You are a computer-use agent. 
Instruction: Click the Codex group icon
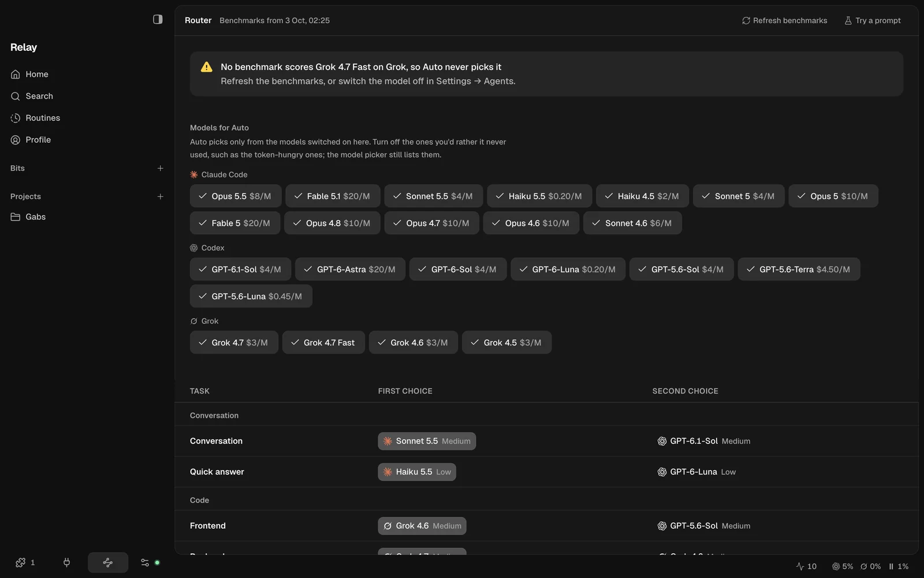[194, 248]
